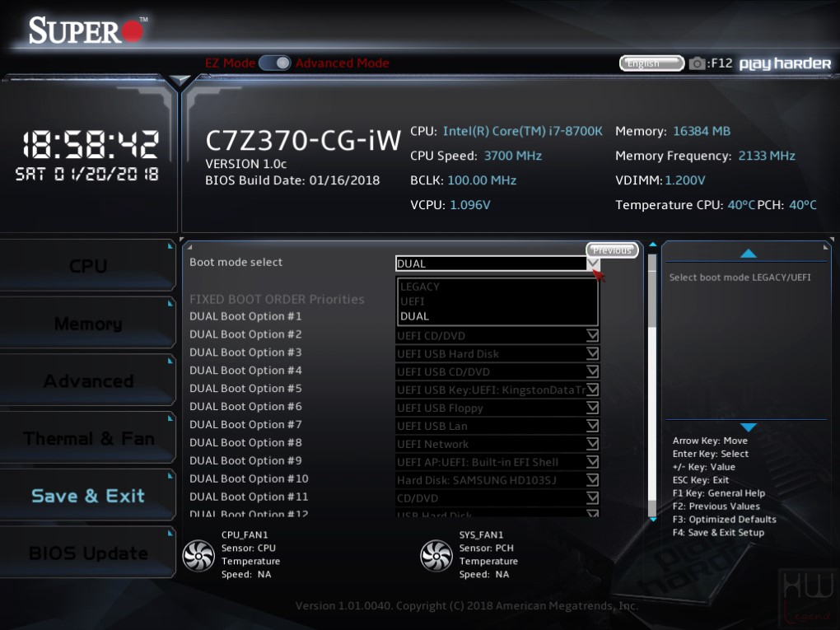Expand the Boot mode select DUAL dropdown
Image resolution: width=840 pixels, height=630 pixels.
pyautogui.click(x=497, y=264)
